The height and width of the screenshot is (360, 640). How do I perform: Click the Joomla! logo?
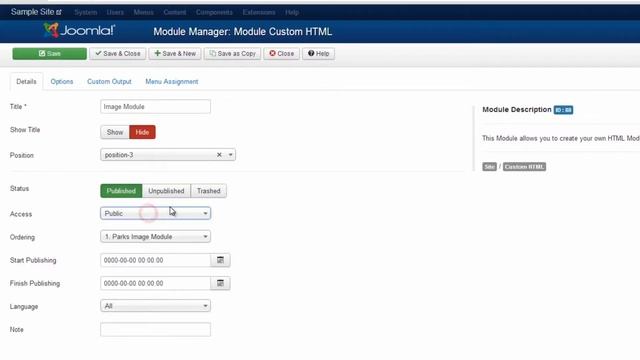[80, 31]
